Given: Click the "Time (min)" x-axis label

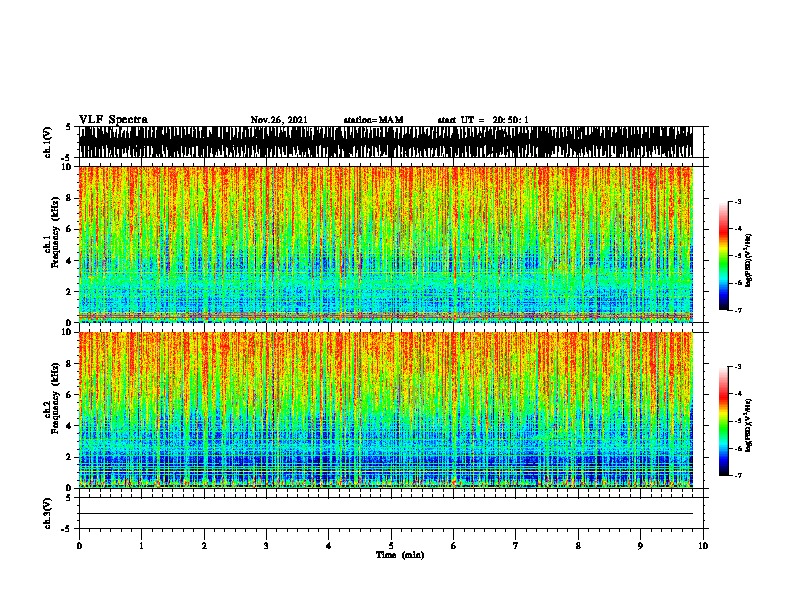Looking at the screenshot, I should [400, 555].
